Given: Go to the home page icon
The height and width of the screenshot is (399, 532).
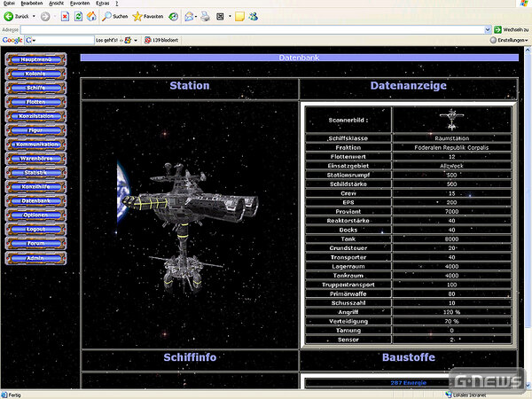Looking at the screenshot, I should (x=91, y=16).
